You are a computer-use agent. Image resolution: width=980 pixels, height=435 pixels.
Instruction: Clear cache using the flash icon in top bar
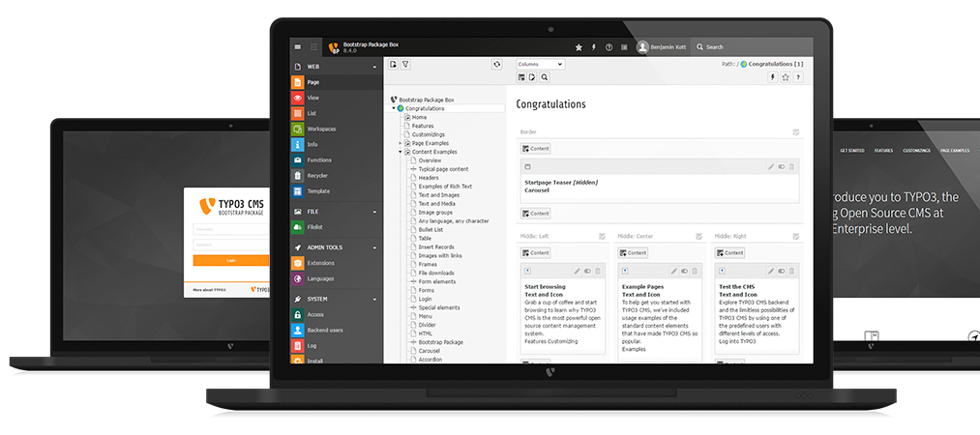point(593,46)
